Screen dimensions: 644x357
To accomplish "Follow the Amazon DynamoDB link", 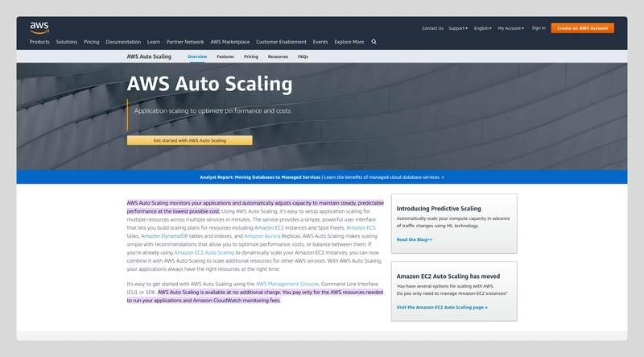I will [x=164, y=236].
